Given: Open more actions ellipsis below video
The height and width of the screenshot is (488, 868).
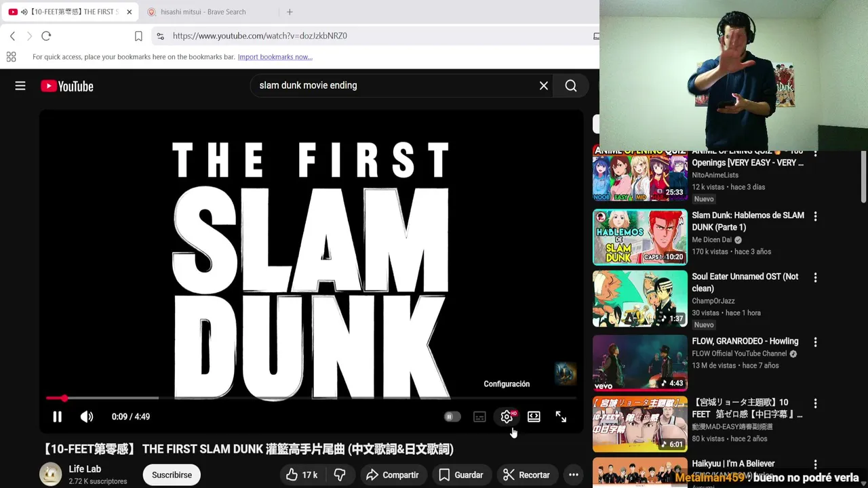Looking at the screenshot, I should pos(574,475).
